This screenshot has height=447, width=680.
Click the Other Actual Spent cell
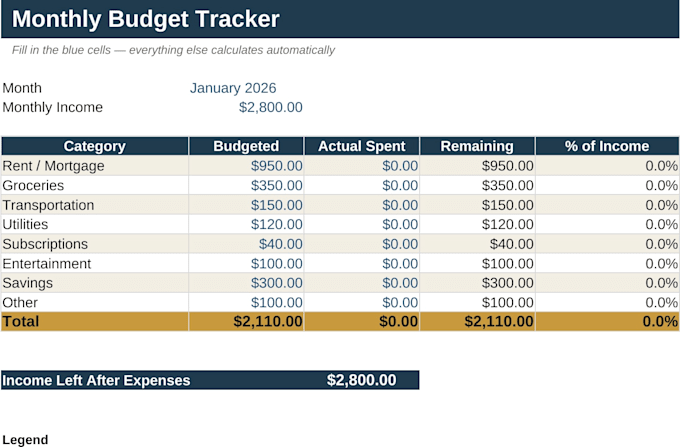362,302
